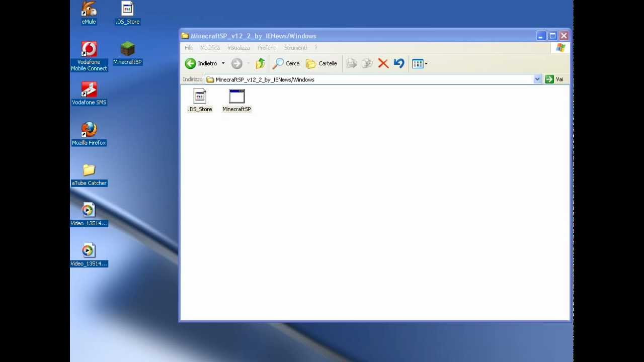644x362 pixels.
Task: Go back with the Indietro button
Action: coord(201,63)
